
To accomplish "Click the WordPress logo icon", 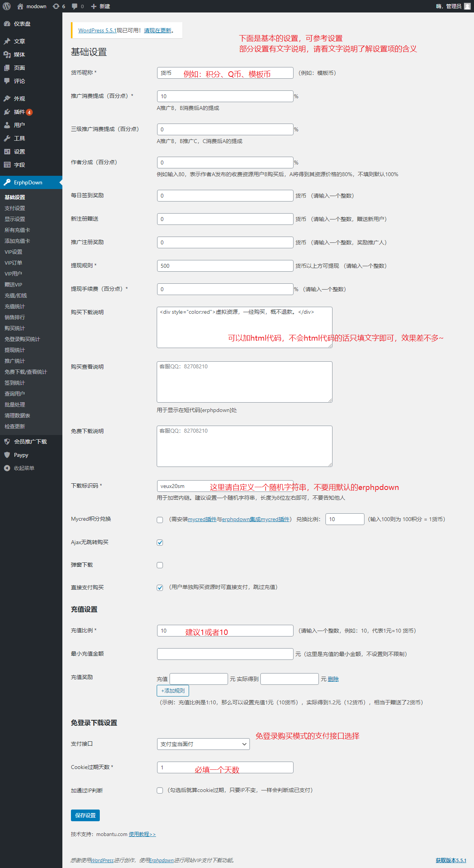I will (x=7, y=6).
